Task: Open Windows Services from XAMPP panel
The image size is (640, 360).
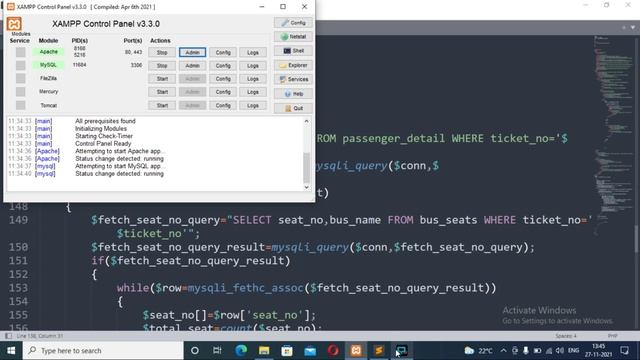Action: (293, 79)
